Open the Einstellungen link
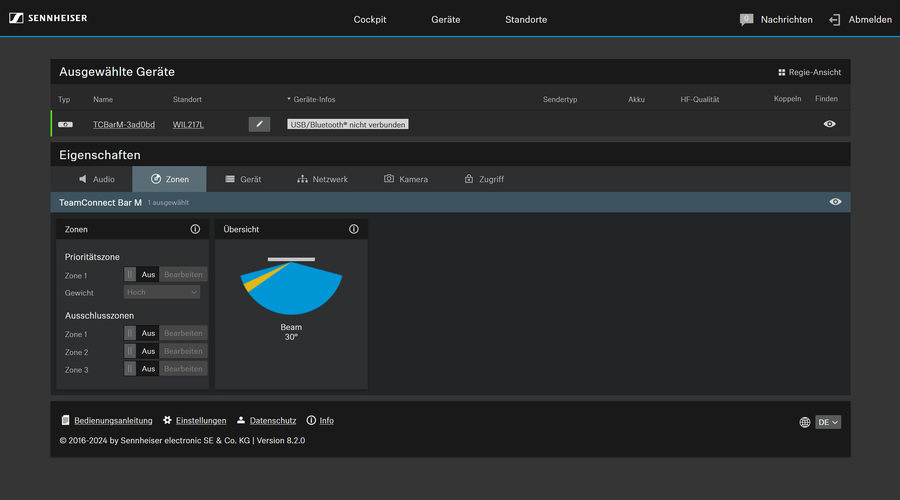The width and height of the screenshot is (900, 500). [x=201, y=421]
